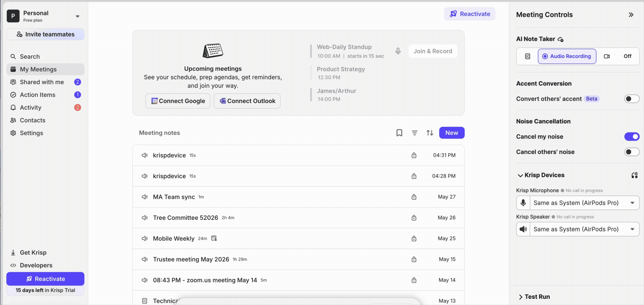Screen dimensions: 644x305
Task: Collapse the Krisp Devices section
Action: (x=520, y=175)
